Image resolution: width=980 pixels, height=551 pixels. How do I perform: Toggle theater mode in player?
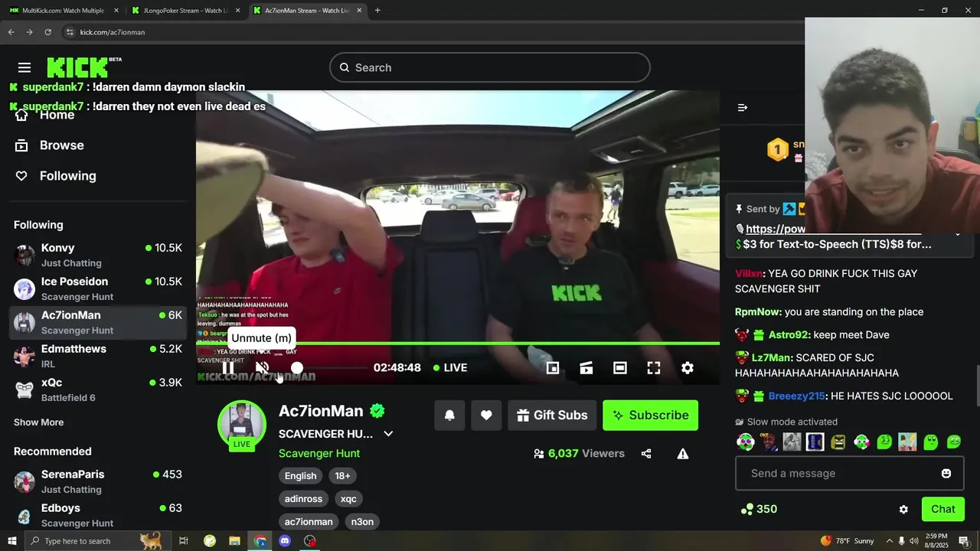pyautogui.click(x=620, y=368)
